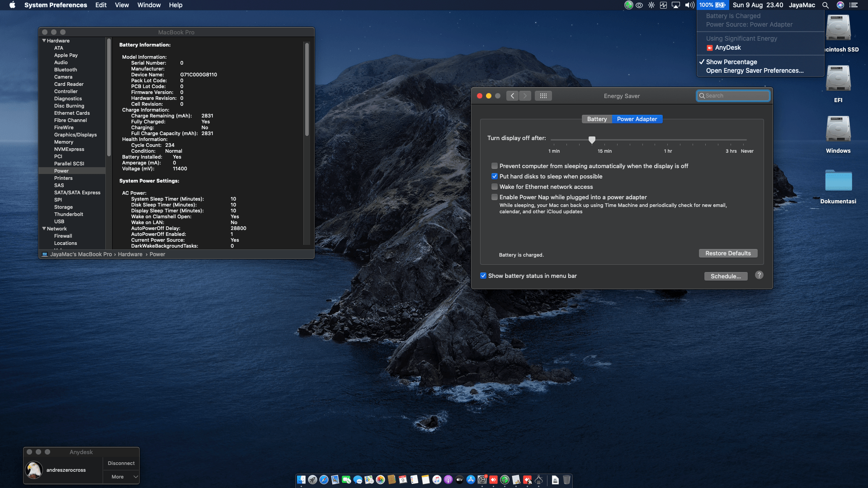
Task: Click the display off slider at 1 hr
Action: 668,140
